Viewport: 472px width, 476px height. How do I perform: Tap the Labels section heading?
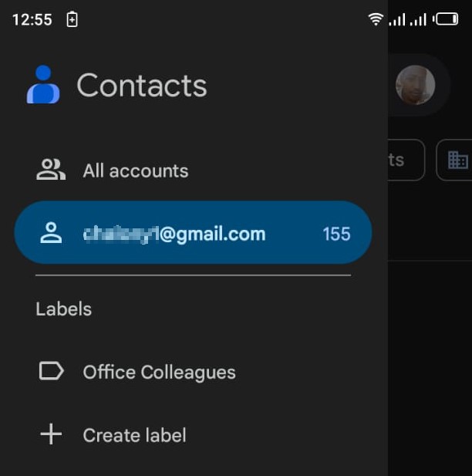click(64, 309)
